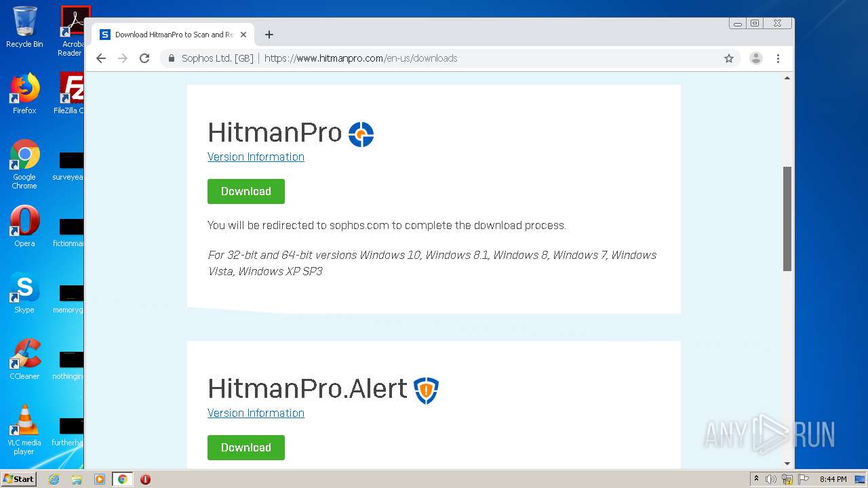Image resolution: width=868 pixels, height=488 pixels.
Task: Click the HitmanPro.Alert heading text
Action: (x=307, y=389)
